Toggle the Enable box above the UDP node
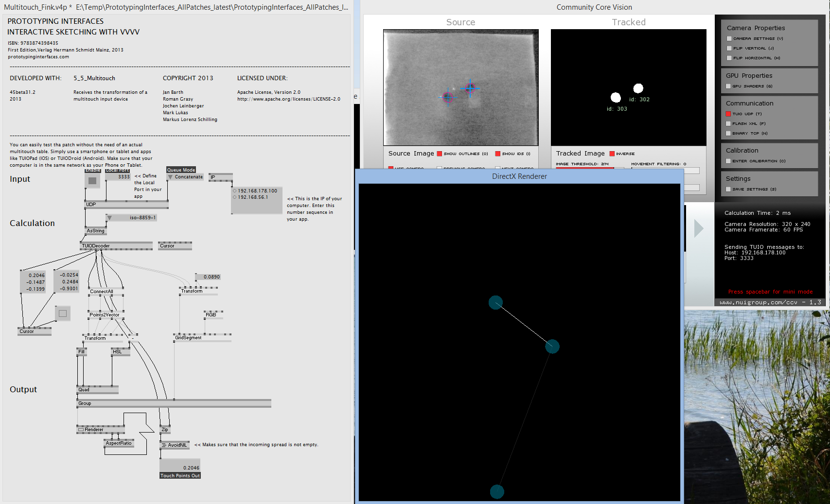 (92, 181)
